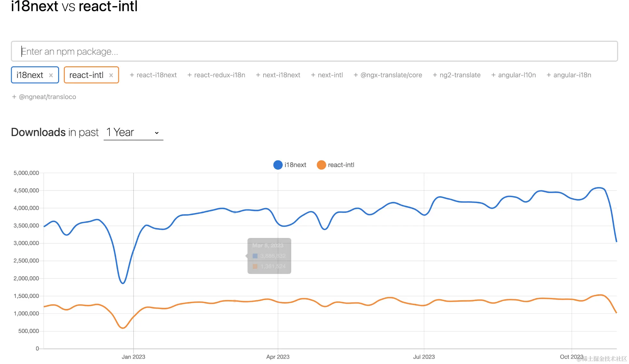Click the 'i18next vs react-intl' page heading
The width and height of the screenshot is (629, 364).
74,6
